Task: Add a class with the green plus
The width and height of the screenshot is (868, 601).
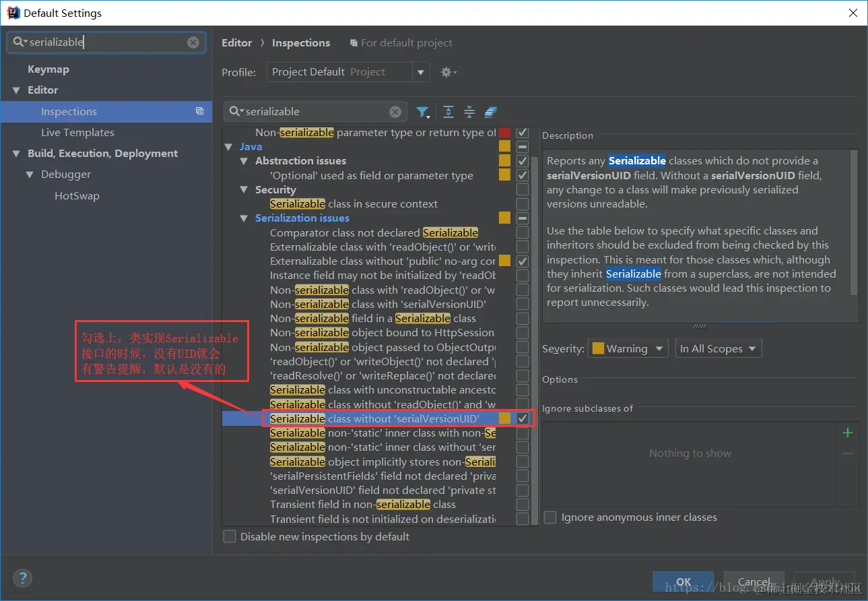Action: tap(848, 433)
